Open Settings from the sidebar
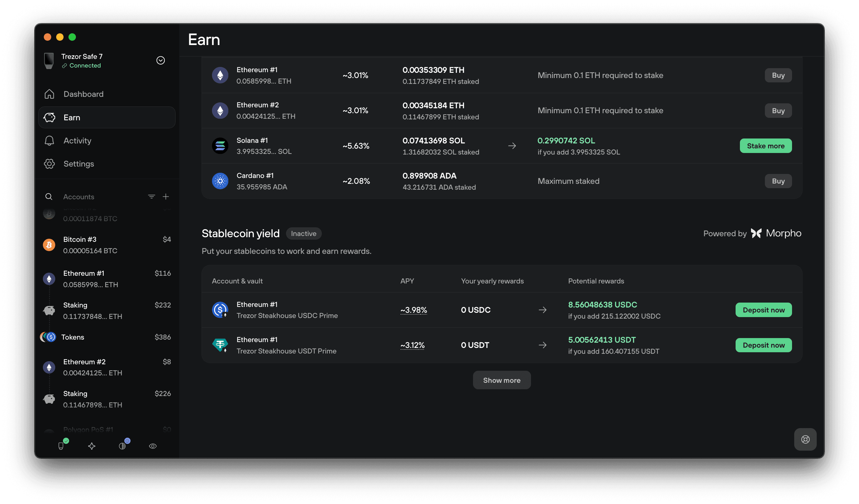Viewport: 859px width, 504px height. (107, 163)
